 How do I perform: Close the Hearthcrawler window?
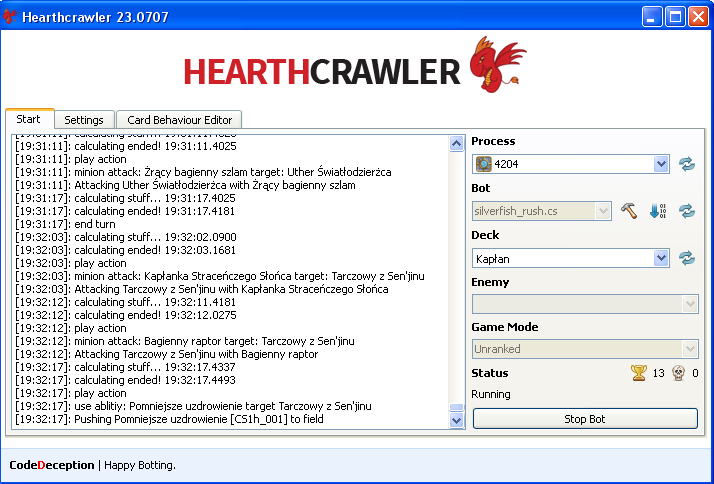pyautogui.click(x=698, y=17)
